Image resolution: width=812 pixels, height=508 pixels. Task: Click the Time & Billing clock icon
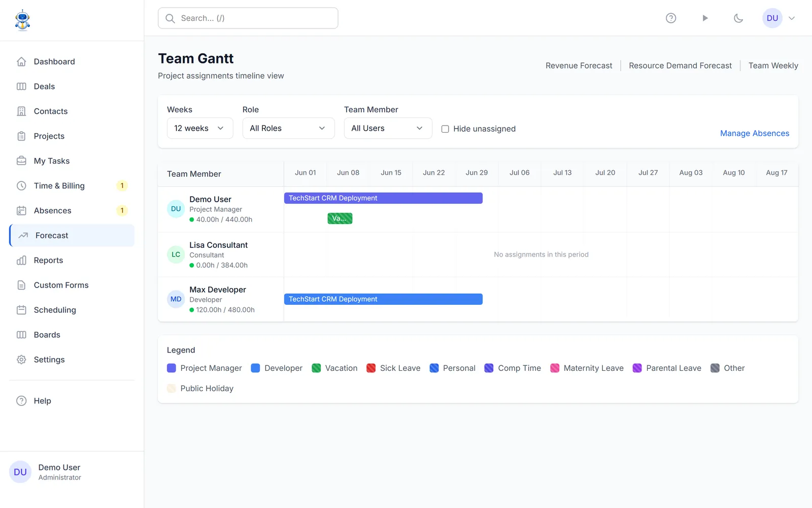coord(21,186)
